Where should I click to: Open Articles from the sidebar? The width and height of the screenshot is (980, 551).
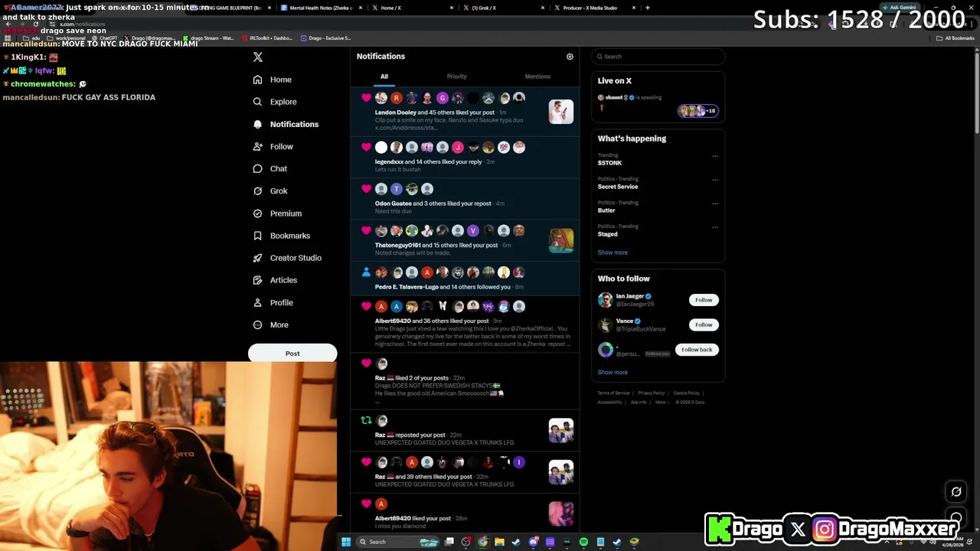tap(275, 280)
